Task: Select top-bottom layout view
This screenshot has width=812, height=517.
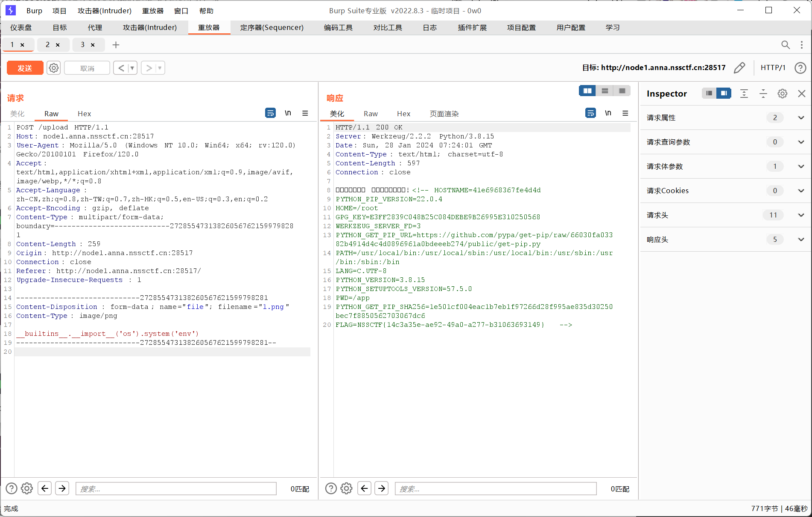Action: [605, 91]
